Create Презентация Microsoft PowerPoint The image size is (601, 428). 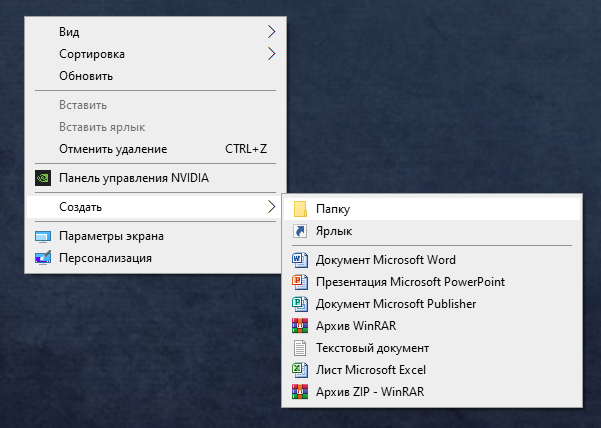coord(432,282)
